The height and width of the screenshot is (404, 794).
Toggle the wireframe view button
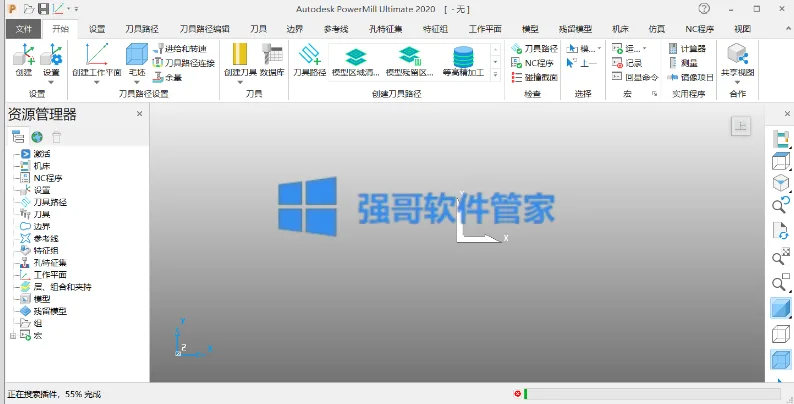(780, 335)
